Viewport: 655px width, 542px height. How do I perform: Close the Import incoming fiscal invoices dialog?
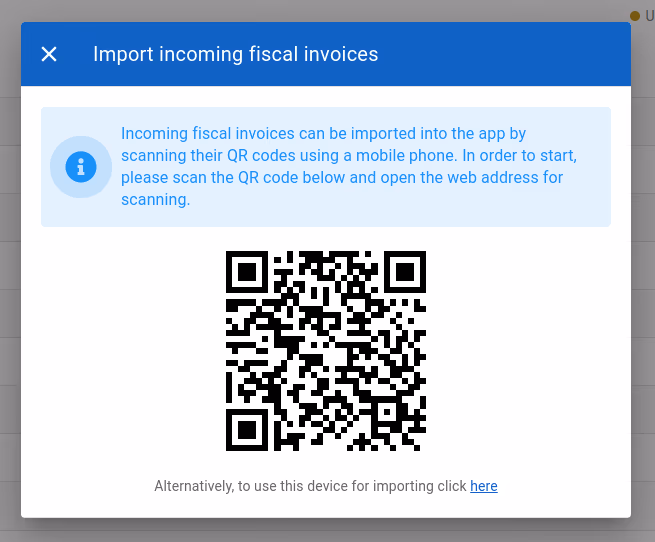click(x=49, y=54)
